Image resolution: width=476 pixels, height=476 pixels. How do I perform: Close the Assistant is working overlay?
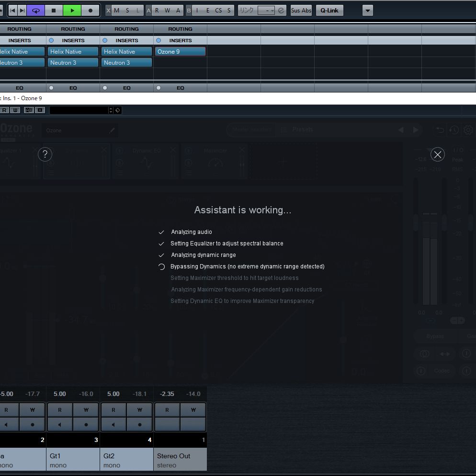(x=437, y=154)
